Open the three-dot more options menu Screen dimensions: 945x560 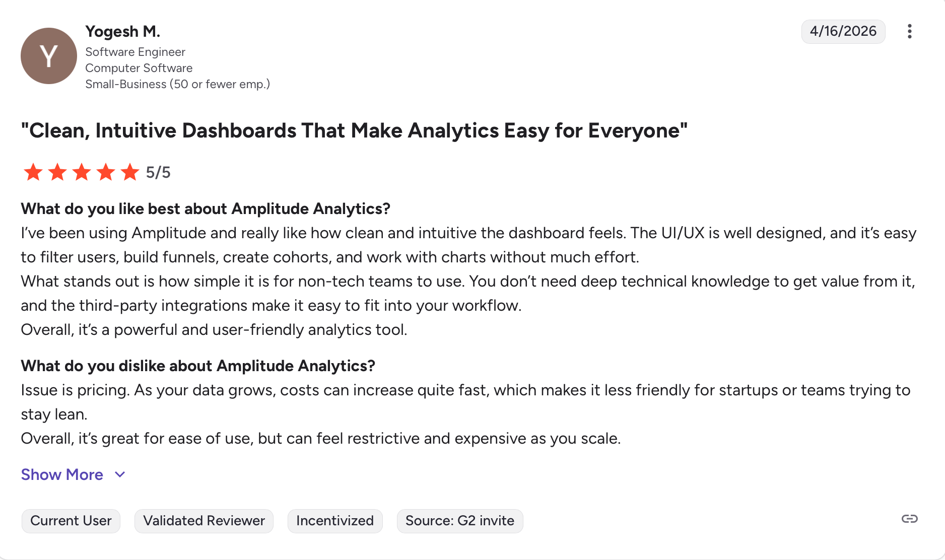point(909,31)
